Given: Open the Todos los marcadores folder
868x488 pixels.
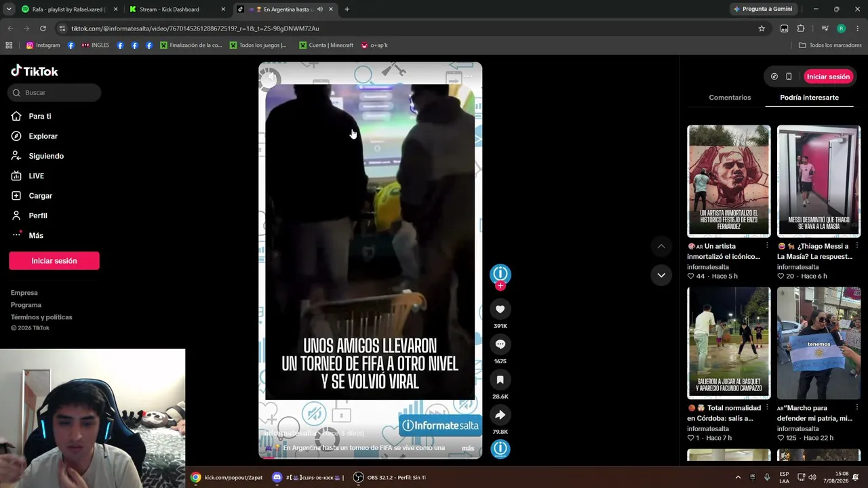Looking at the screenshot, I should (x=830, y=45).
